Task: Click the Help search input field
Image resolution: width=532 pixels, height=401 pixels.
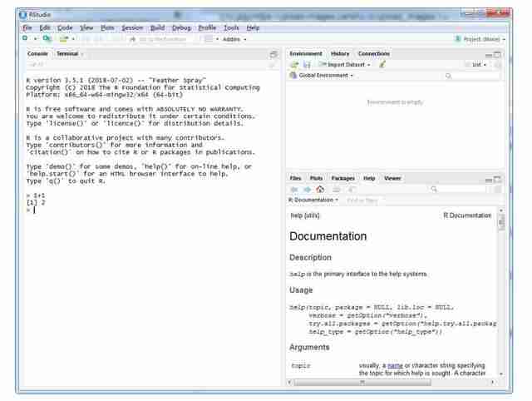Action: pyautogui.click(x=458, y=189)
